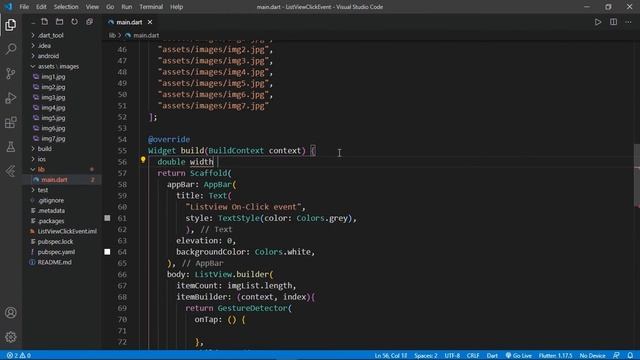
Task: Close the main.dart editor tab
Action: point(150,22)
